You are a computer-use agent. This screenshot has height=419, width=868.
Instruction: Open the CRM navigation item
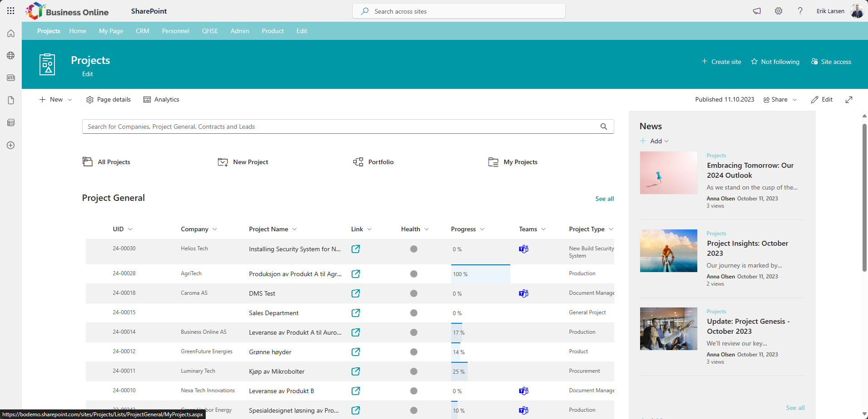143,31
